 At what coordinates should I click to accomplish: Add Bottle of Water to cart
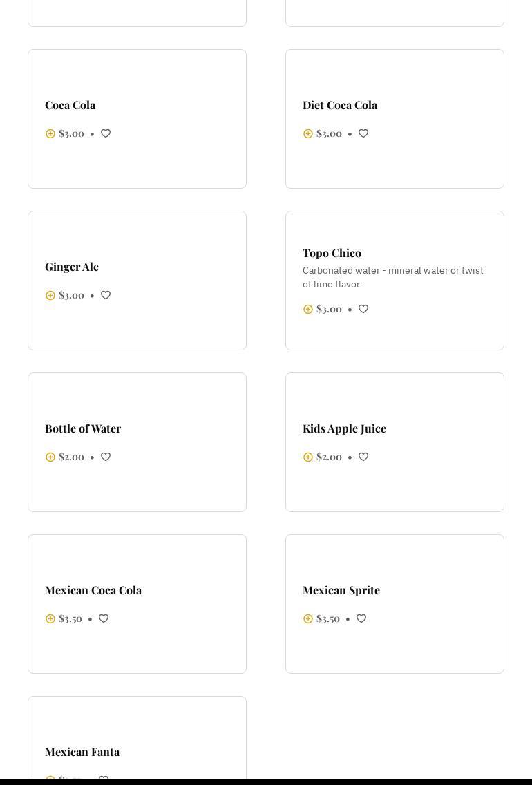50,457
